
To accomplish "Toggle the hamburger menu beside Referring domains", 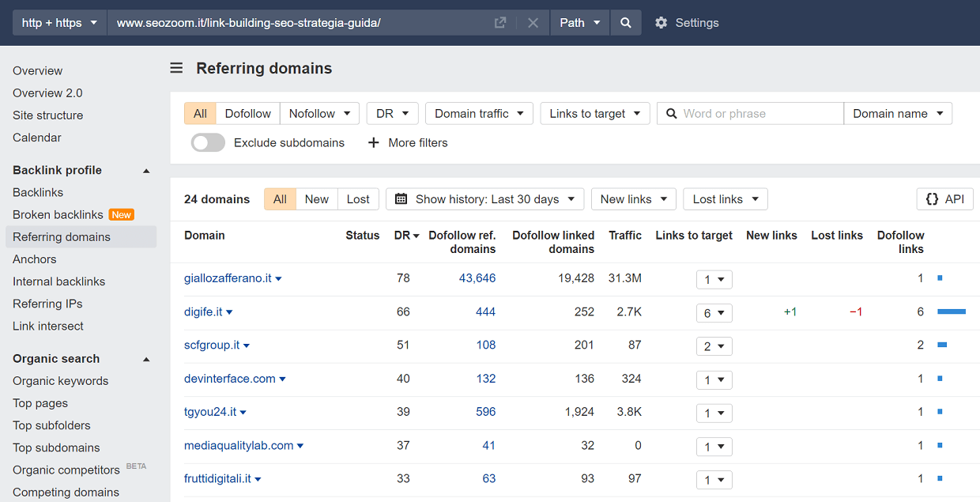I will point(176,68).
